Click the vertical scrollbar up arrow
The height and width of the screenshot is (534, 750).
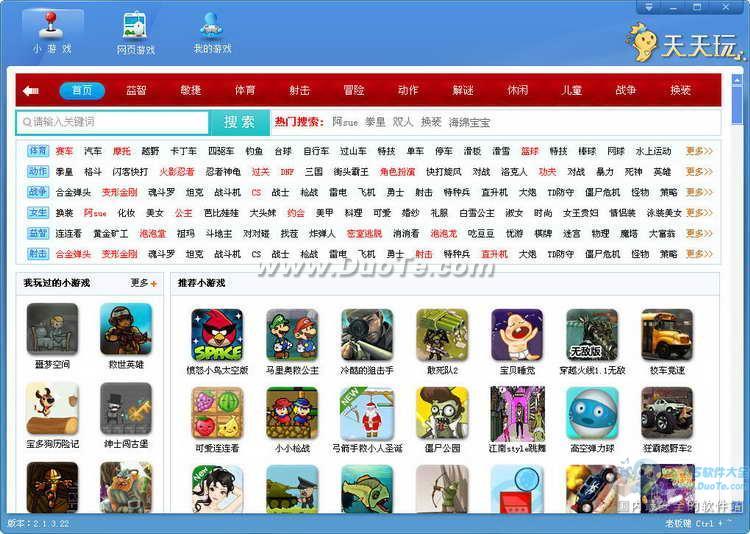[737, 80]
